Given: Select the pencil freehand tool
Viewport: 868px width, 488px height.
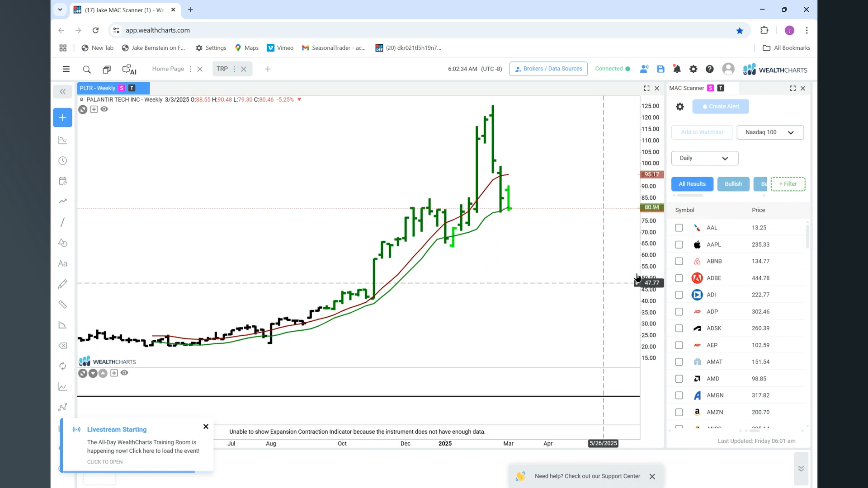Looking at the screenshot, I should coord(63,284).
